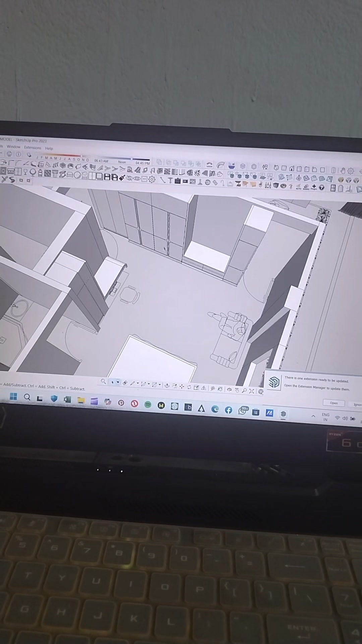Click the Model Info icon
362x644 pixels.
click(18, 154)
